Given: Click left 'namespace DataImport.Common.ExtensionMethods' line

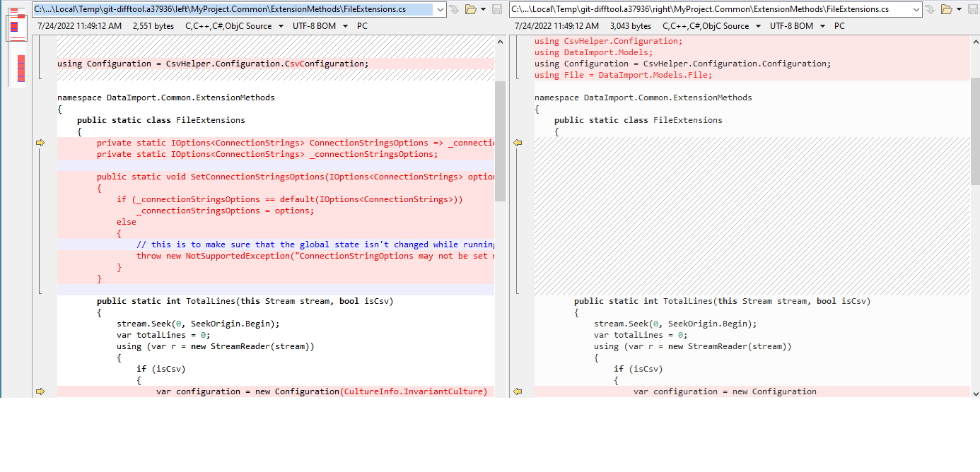Looking at the screenshot, I should point(166,98).
